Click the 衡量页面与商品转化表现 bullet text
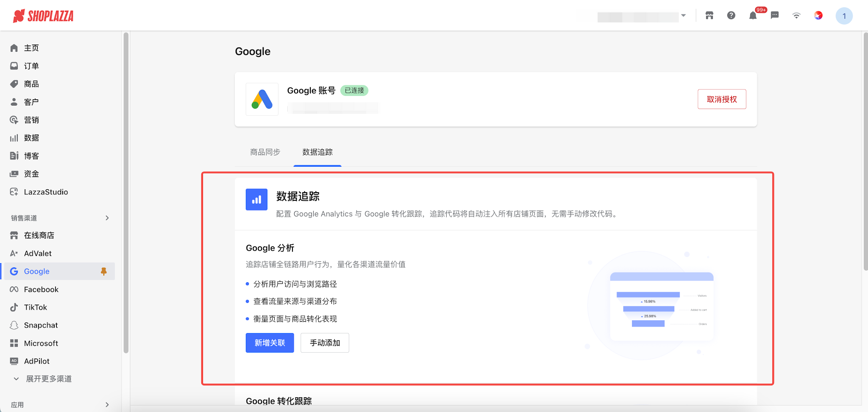Image resolution: width=868 pixels, height=412 pixels. click(x=295, y=319)
